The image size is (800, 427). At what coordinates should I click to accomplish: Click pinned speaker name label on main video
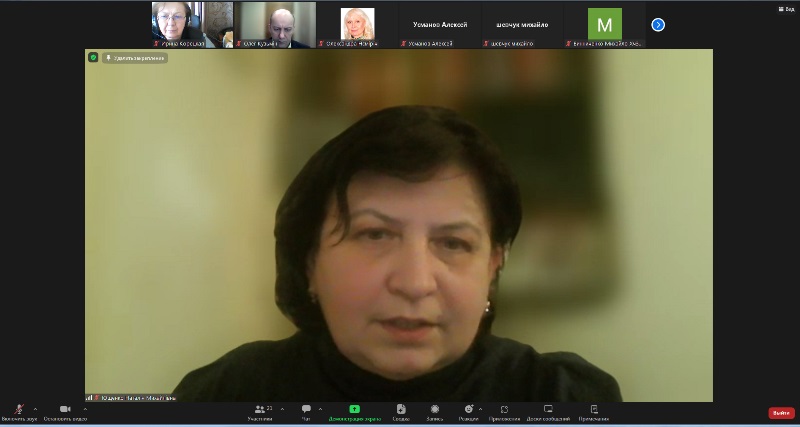[138, 397]
